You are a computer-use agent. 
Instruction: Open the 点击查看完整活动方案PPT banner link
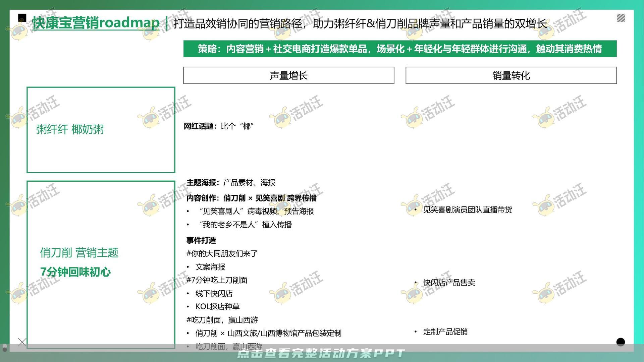click(x=321, y=353)
